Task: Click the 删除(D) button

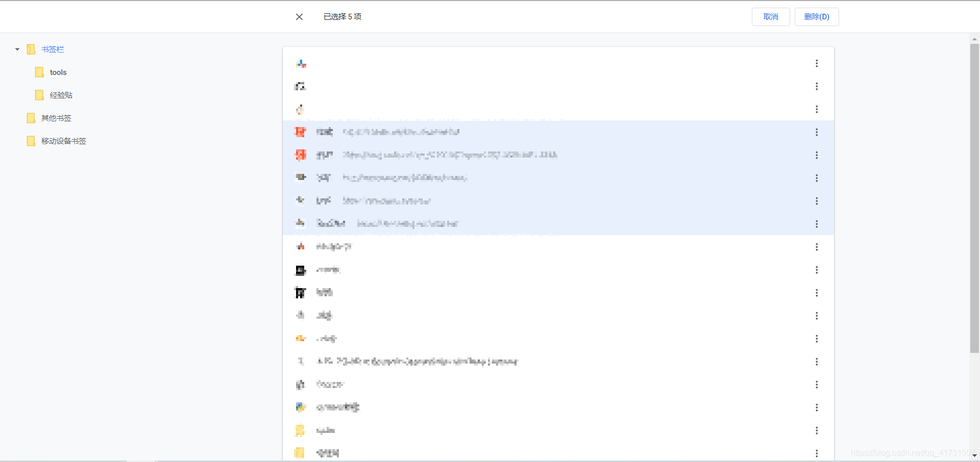Action: tap(817, 17)
